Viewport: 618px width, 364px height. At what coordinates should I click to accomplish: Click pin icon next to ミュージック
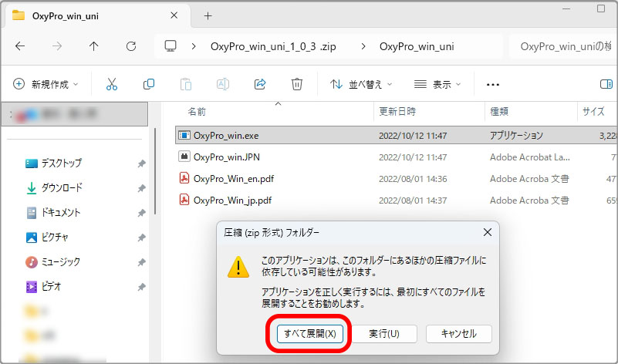coord(141,262)
